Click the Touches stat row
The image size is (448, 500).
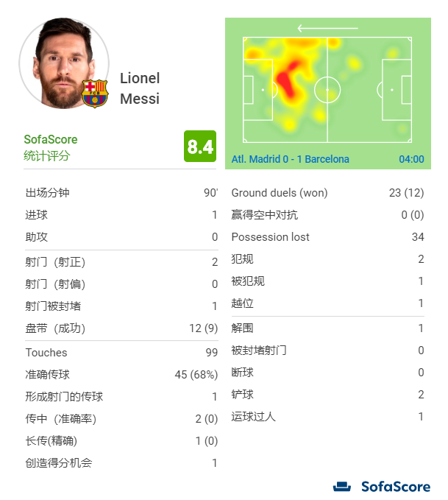click(121, 353)
